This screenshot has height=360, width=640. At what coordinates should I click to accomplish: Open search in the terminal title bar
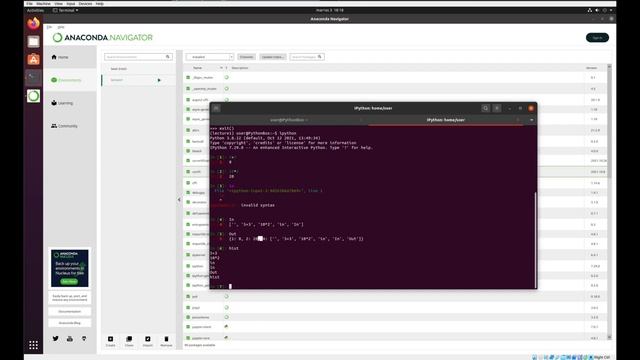coord(485,108)
